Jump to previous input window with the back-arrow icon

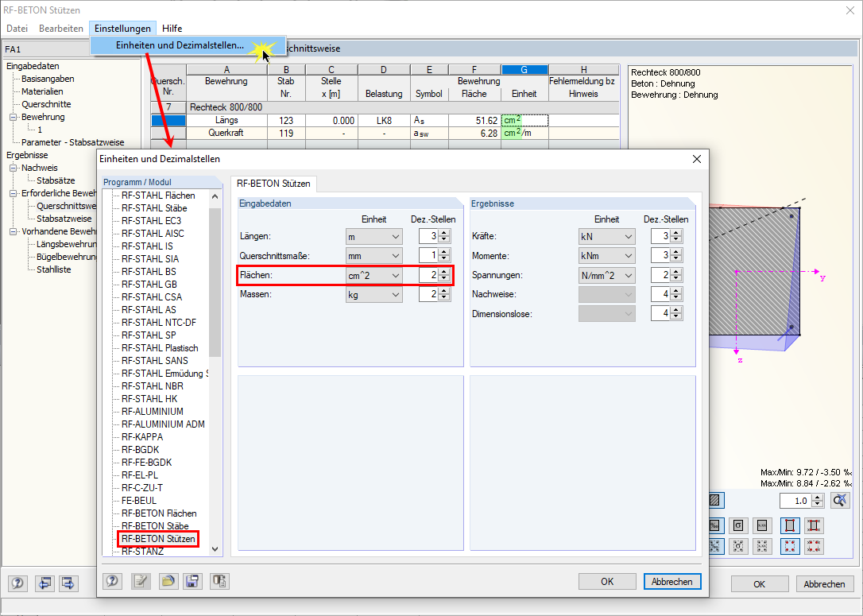[45, 583]
